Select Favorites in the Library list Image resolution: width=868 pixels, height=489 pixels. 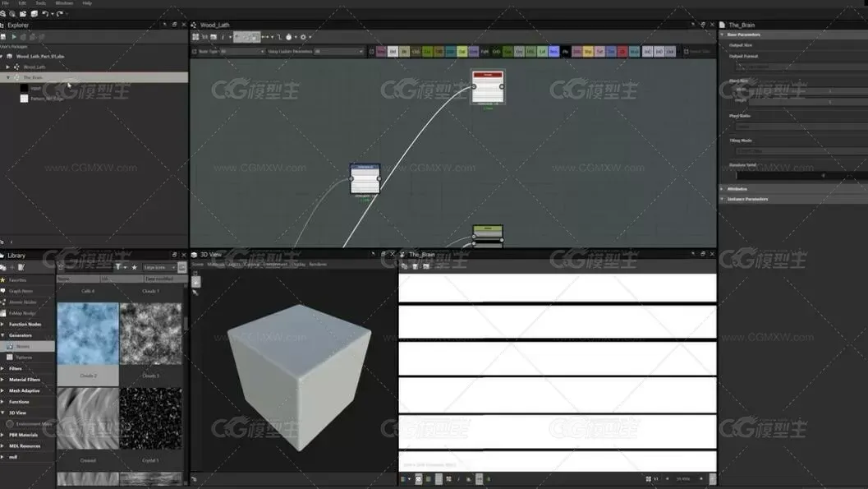pyautogui.click(x=18, y=280)
